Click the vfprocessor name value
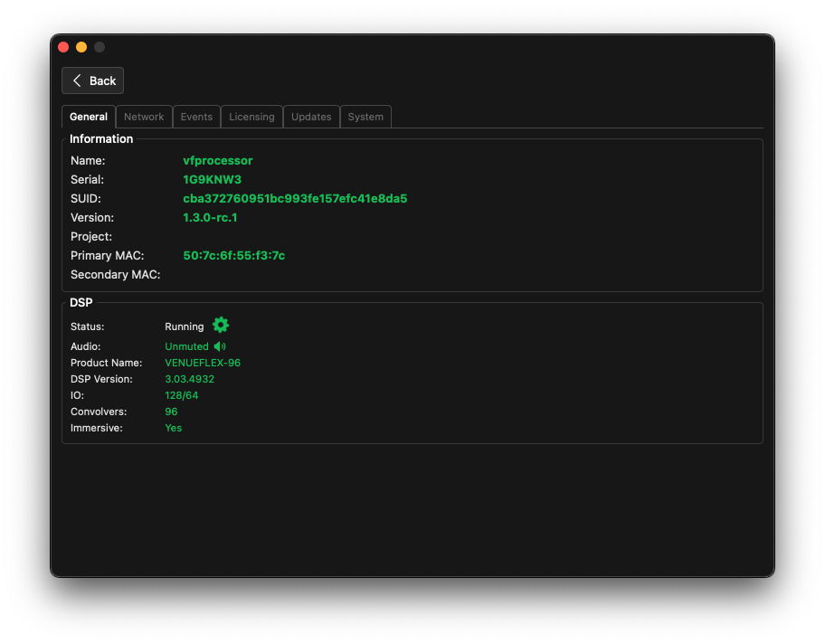The height and width of the screenshot is (644, 825). (218, 161)
